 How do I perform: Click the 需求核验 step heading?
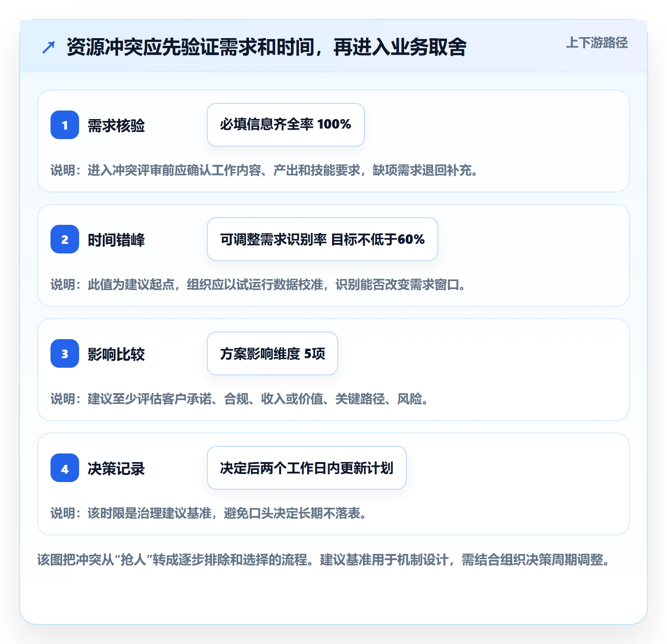116,125
